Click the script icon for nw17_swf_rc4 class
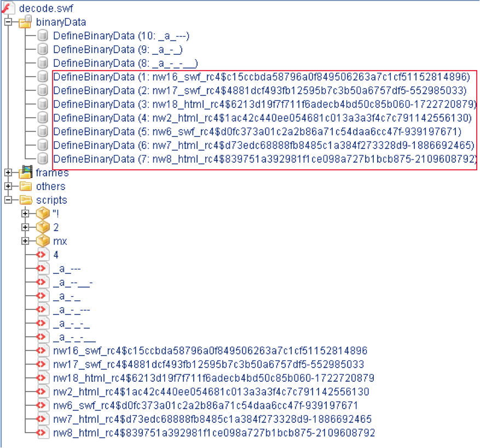Image resolution: width=480 pixels, height=448 pixels. coord(43,364)
